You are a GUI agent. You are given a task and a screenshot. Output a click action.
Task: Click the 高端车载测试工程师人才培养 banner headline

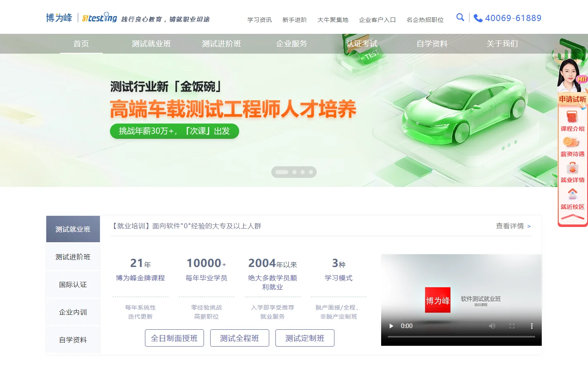(233, 109)
